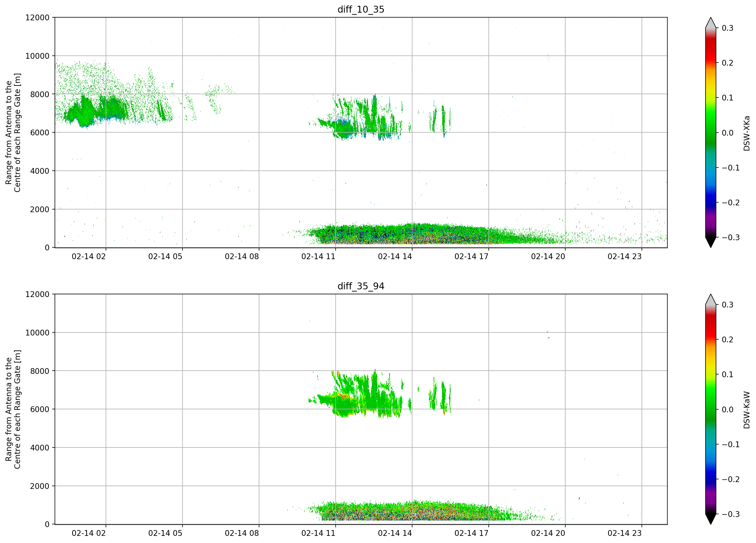The image size is (756, 543).
Task: Click the 2000 y-tick in diff_10_35 plot
Action: click(40, 209)
